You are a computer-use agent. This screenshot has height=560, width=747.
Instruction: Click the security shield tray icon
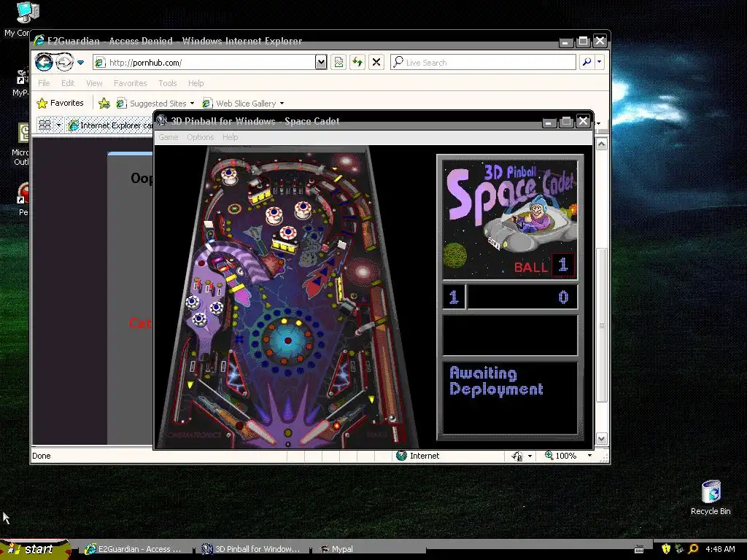coord(666,549)
